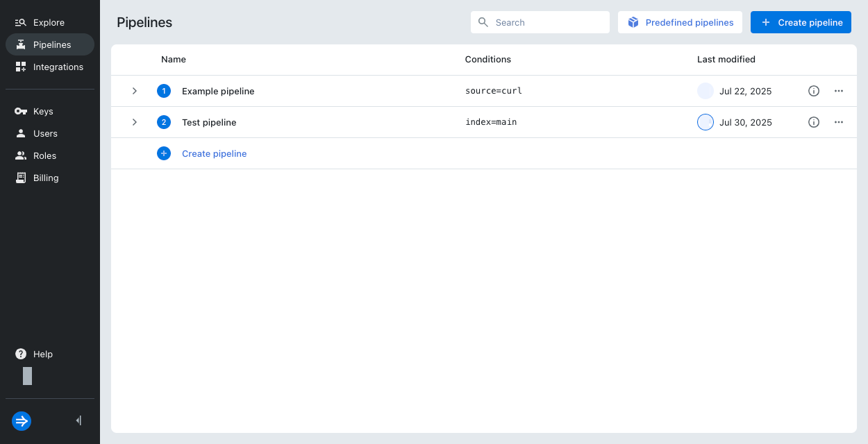Image resolution: width=868 pixels, height=444 pixels.
Task: Open Example pipeline
Action: (x=218, y=91)
